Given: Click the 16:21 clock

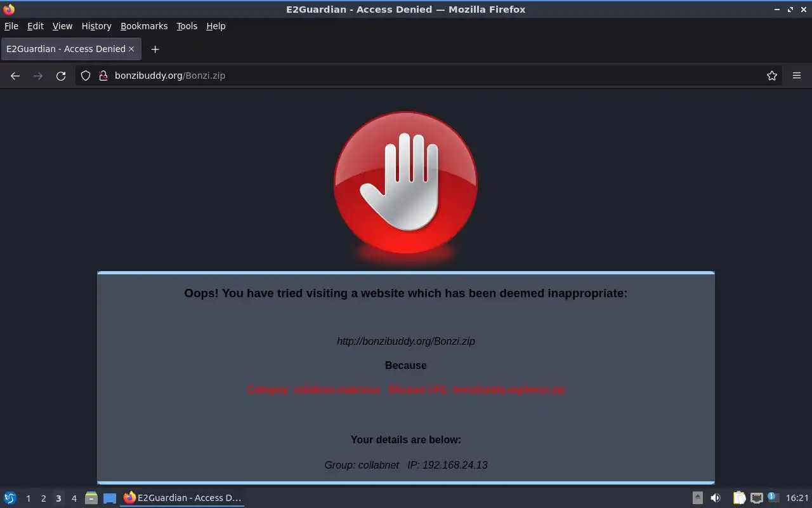Looking at the screenshot, I should [797, 498].
